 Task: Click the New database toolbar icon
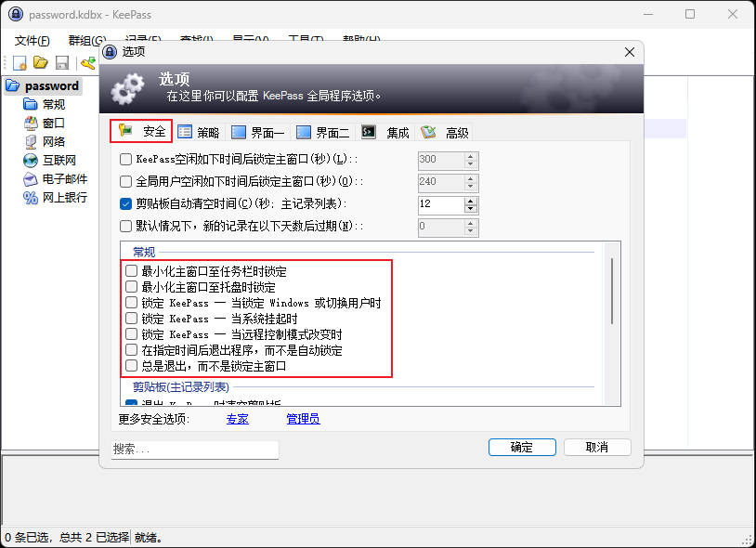coord(19,63)
